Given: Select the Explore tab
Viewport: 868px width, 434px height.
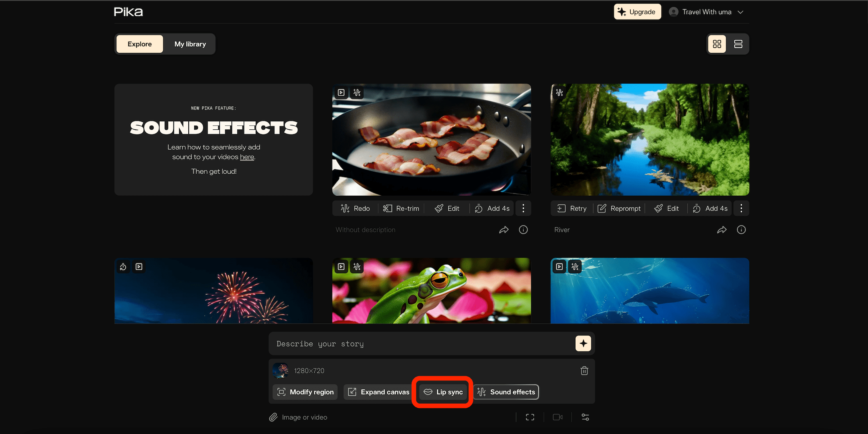Looking at the screenshot, I should tap(140, 44).
